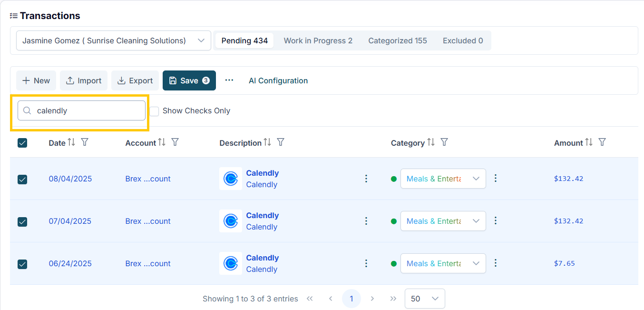Click $132.42 amount in 07/04/2025 row

(x=569, y=221)
